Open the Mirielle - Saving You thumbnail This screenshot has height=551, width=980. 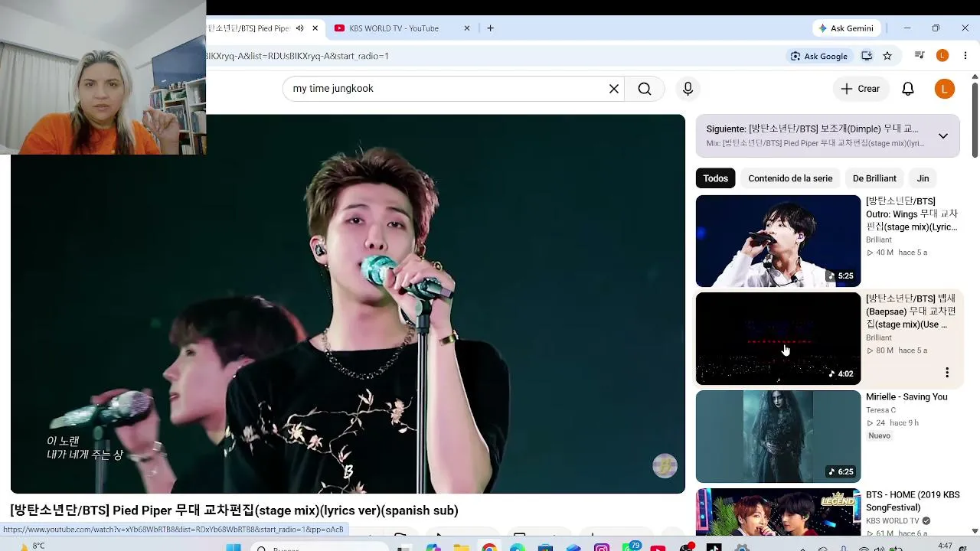click(x=778, y=437)
